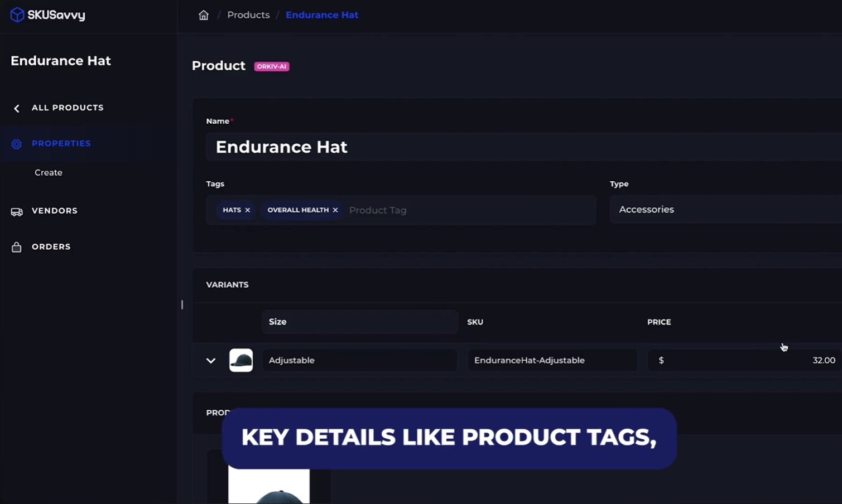
Task: Go to home via house icon
Action: [204, 15]
